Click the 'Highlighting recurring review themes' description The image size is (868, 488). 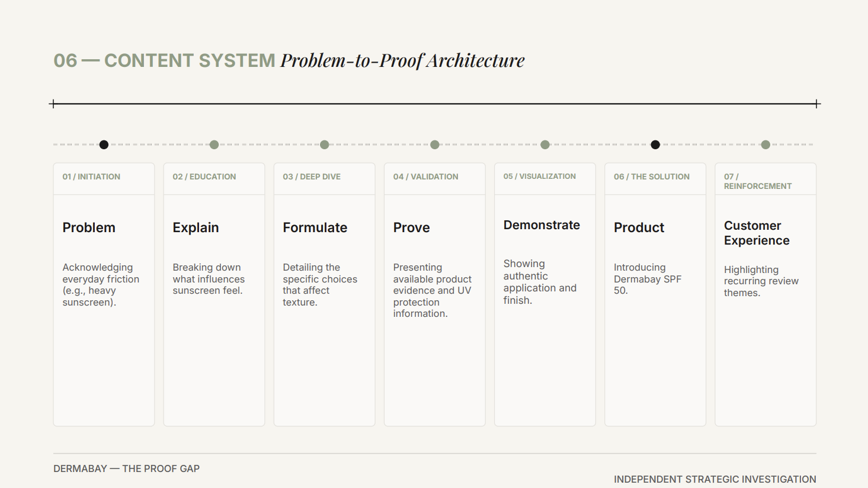(761, 281)
